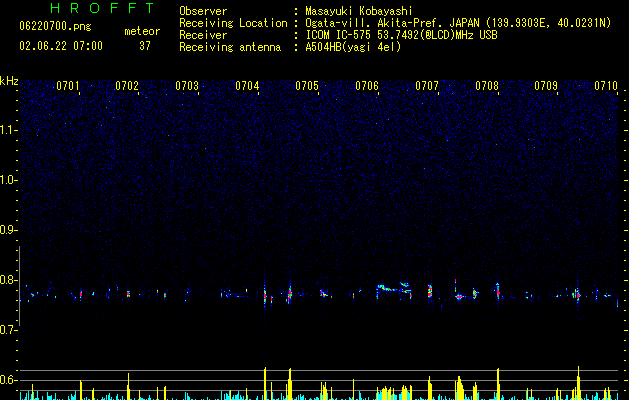Click the 0705 time marker
Screen dimensions: 629x400
point(307,86)
